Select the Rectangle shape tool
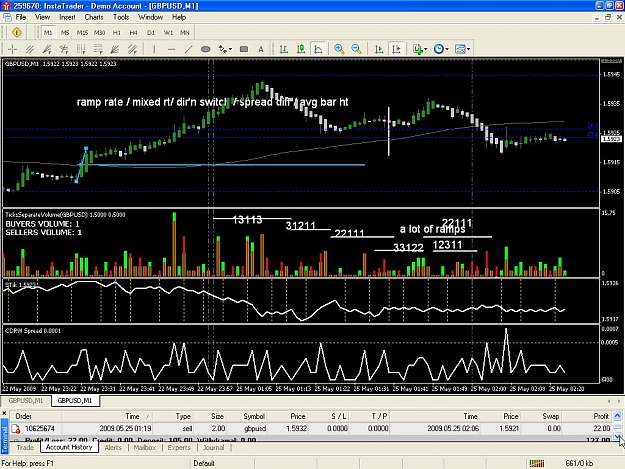The image size is (625, 469). (x=244, y=49)
